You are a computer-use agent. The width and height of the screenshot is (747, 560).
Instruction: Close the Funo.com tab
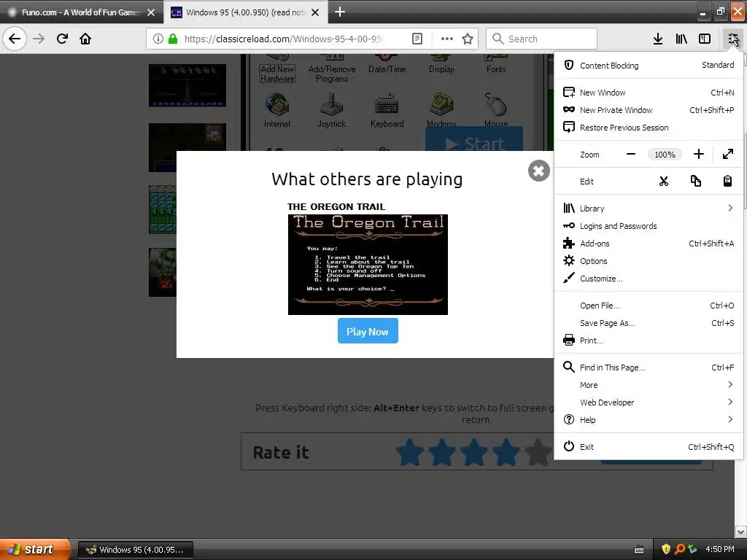pos(151,12)
